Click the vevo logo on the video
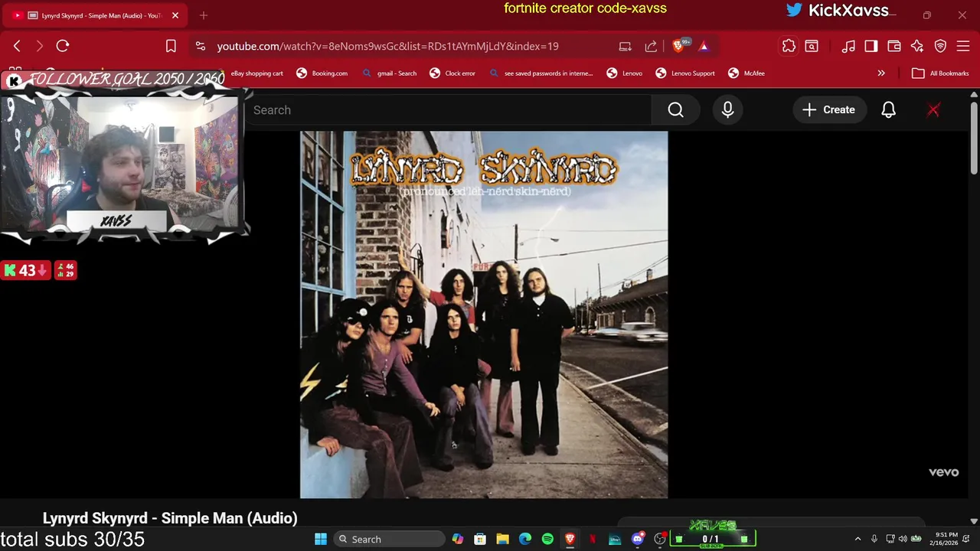Image resolution: width=980 pixels, height=551 pixels. click(x=943, y=472)
